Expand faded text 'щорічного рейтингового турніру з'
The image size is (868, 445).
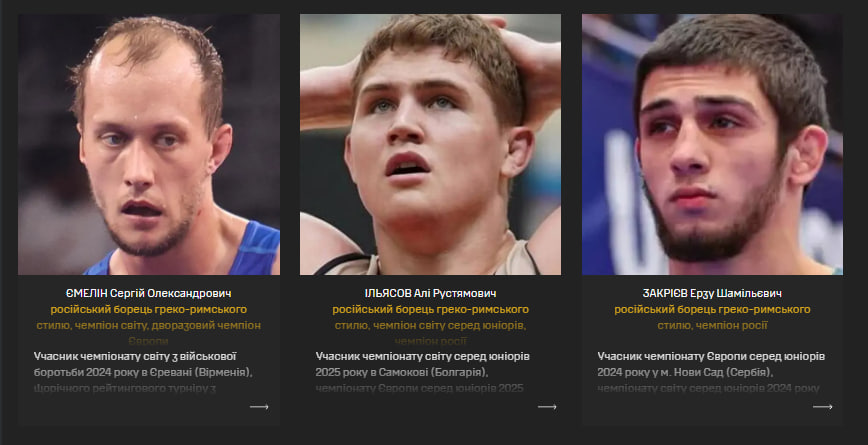(125, 389)
